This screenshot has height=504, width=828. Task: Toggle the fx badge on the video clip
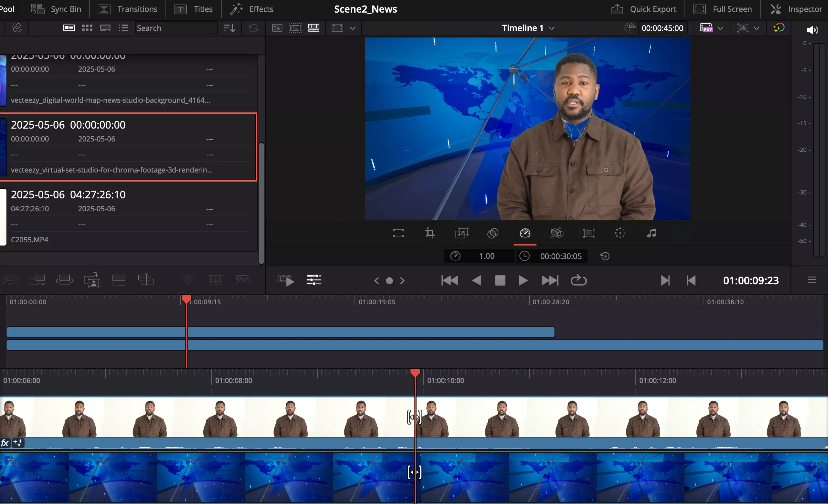pos(5,443)
